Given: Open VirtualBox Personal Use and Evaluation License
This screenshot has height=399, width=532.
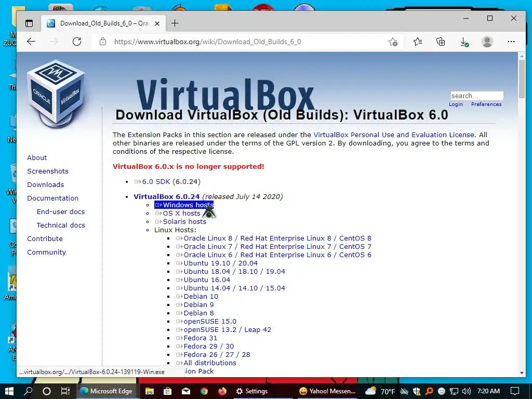Looking at the screenshot, I should click(x=394, y=135).
